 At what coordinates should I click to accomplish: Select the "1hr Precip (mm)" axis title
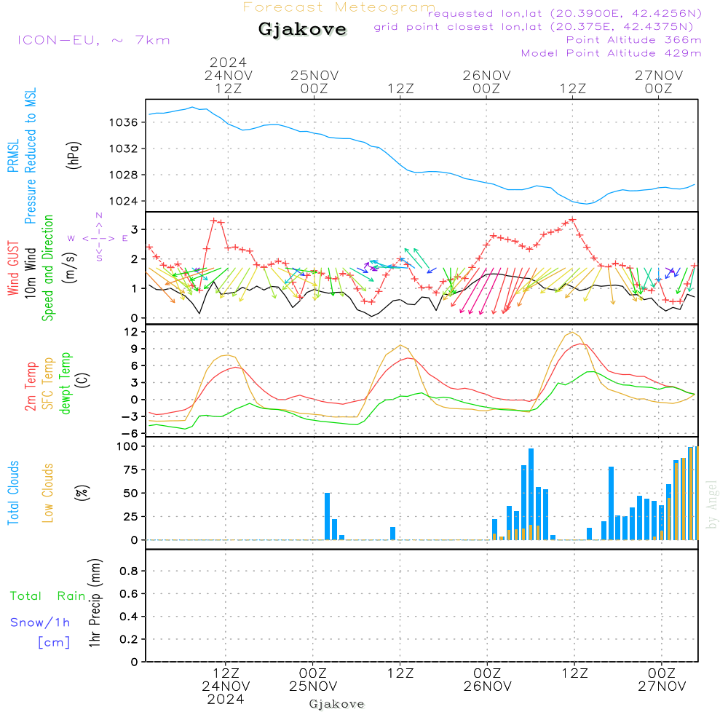[x=95, y=603]
